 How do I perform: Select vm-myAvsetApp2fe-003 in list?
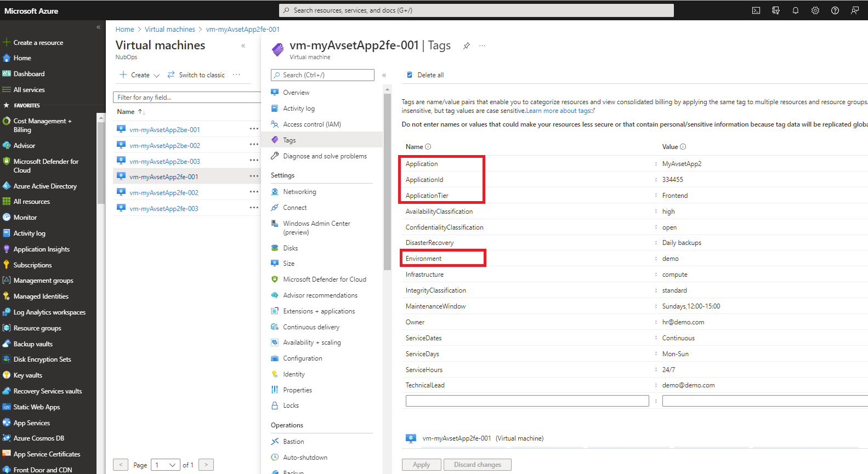pos(164,209)
